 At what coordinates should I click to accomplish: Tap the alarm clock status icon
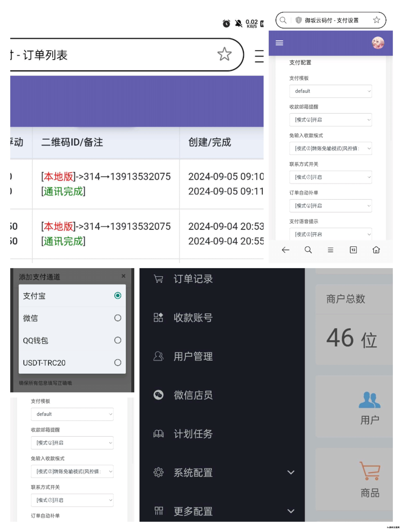(226, 24)
